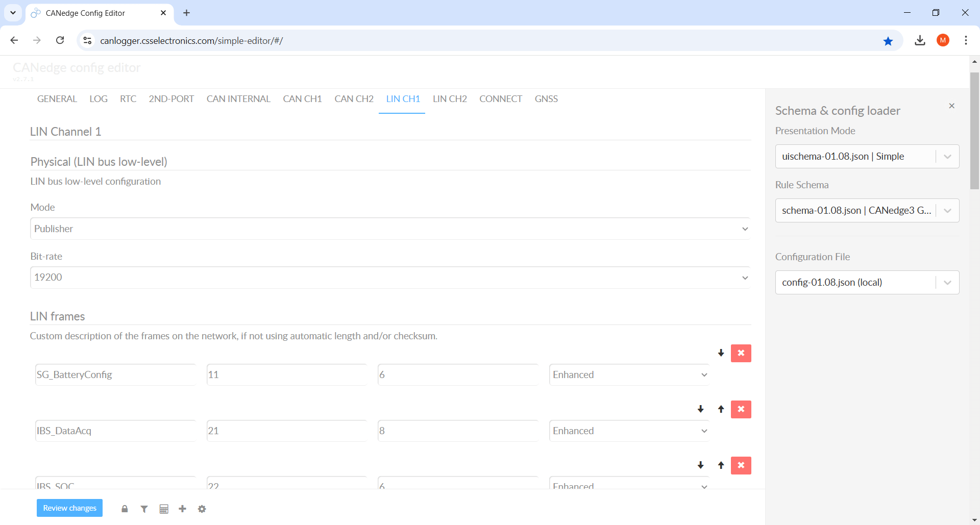Click the browser address bar URL

click(x=191, y=41)
